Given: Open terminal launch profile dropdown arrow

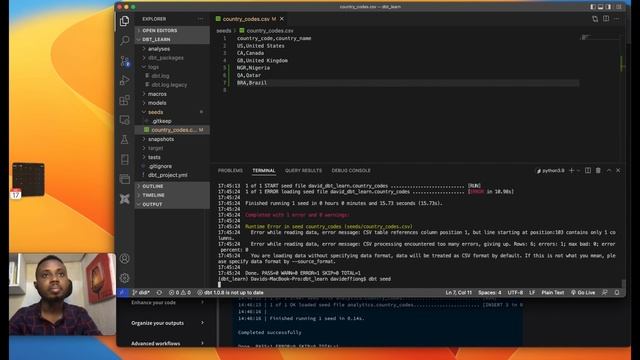Looking at the screenshot, I should [x=578, y=171].
